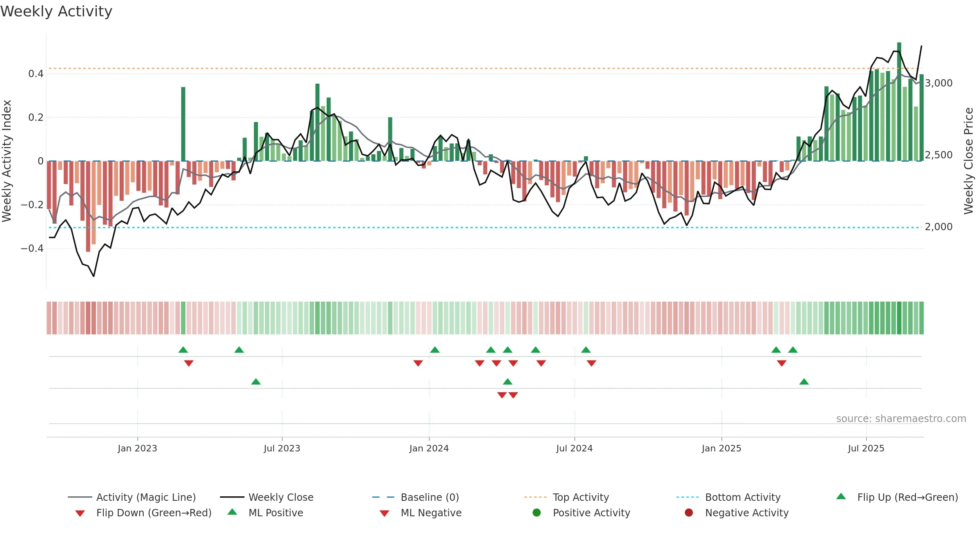
Task: Click the 3,000 price axis label
Action: tap(939, 83)
